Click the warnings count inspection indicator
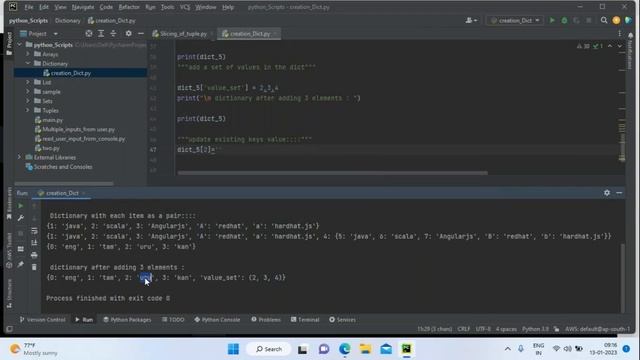 click(x=583, y=46)
